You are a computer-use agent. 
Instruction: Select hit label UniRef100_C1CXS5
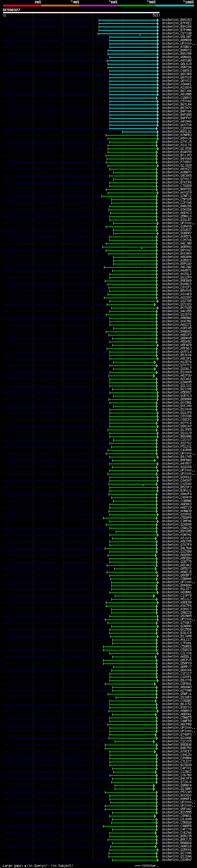point(177,741)
